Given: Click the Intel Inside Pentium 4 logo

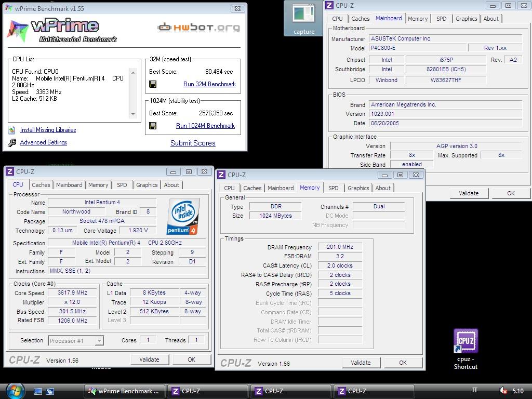Looking at the screenshot, I should tap(183, 216).
